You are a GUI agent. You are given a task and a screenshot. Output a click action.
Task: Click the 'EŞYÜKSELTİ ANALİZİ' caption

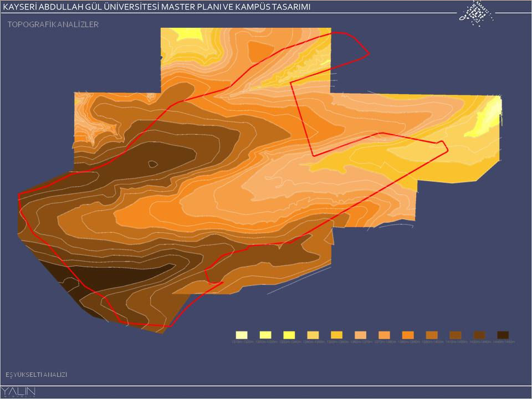click(x=36, y=375)
